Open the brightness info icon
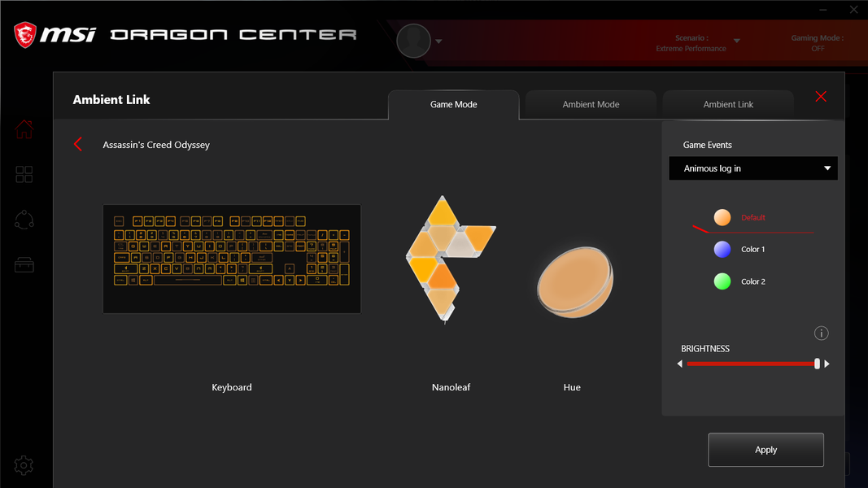 (x=821, y=333)
